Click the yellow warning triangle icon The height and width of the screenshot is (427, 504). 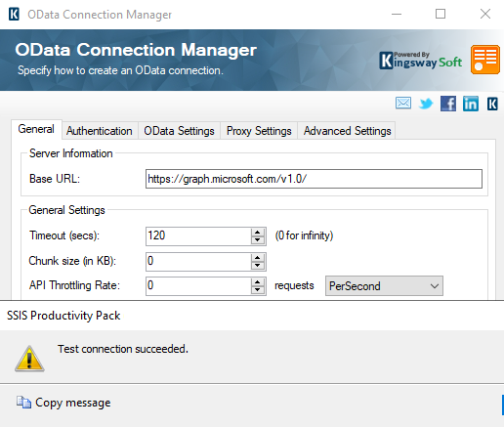tap(29, 359)
